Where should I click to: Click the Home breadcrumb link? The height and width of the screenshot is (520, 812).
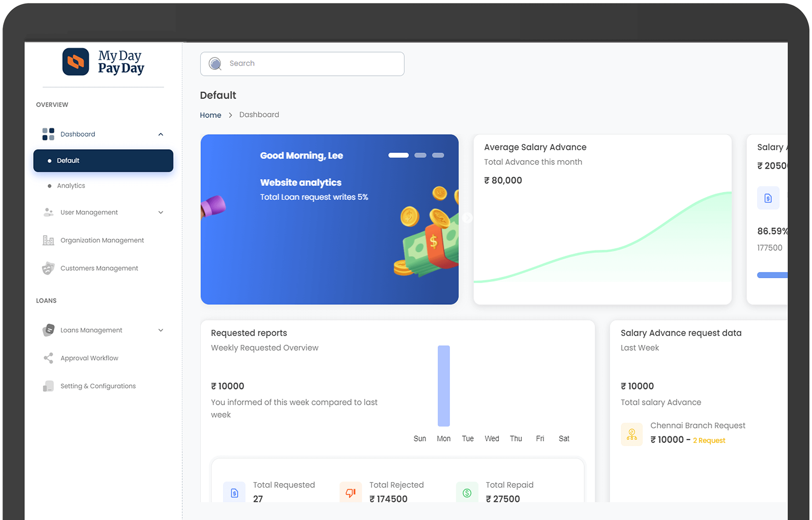[211, 115]
